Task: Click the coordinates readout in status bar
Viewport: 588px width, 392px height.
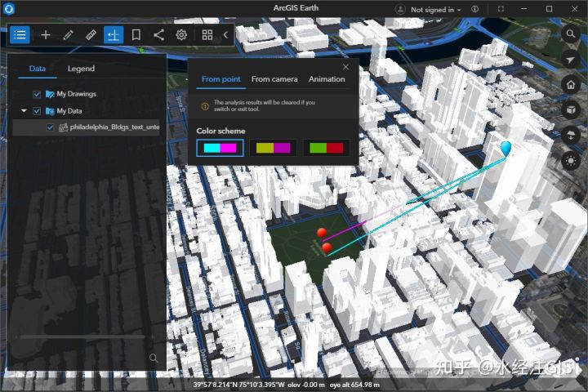Action: click(x=238, y=385)
